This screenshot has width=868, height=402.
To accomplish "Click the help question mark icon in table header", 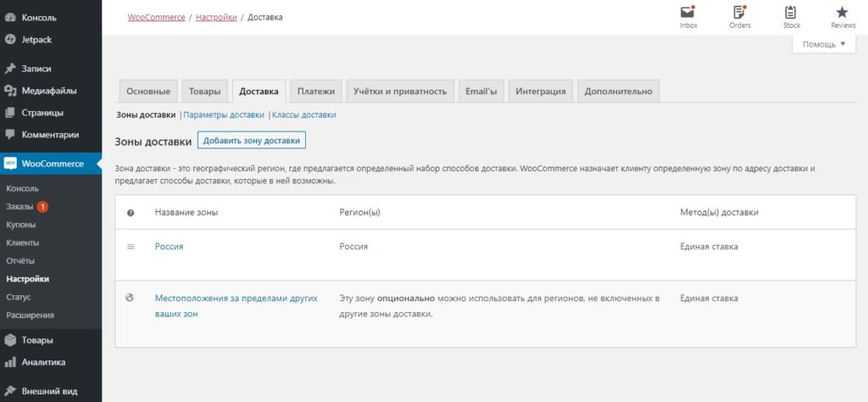I will click(x=131, y=213).
